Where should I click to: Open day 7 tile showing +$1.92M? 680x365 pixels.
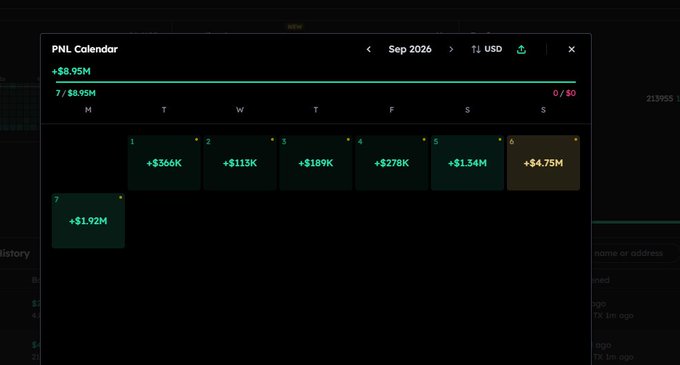(88, 221)
